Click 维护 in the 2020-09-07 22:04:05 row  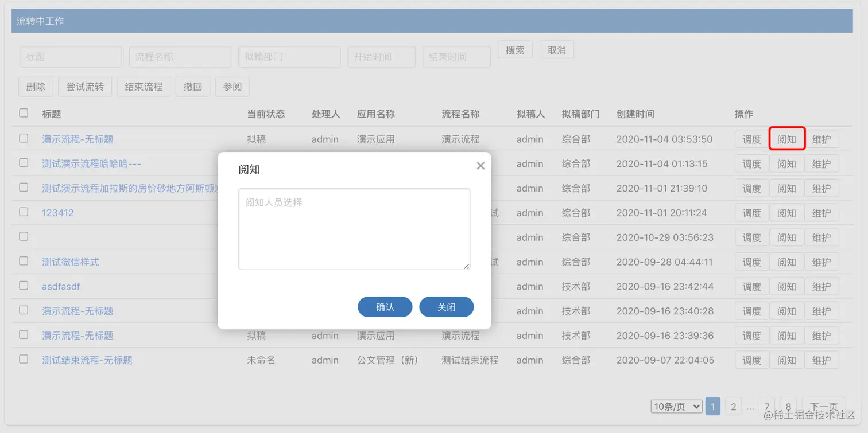pyautogui.click(x=821, y=360)
